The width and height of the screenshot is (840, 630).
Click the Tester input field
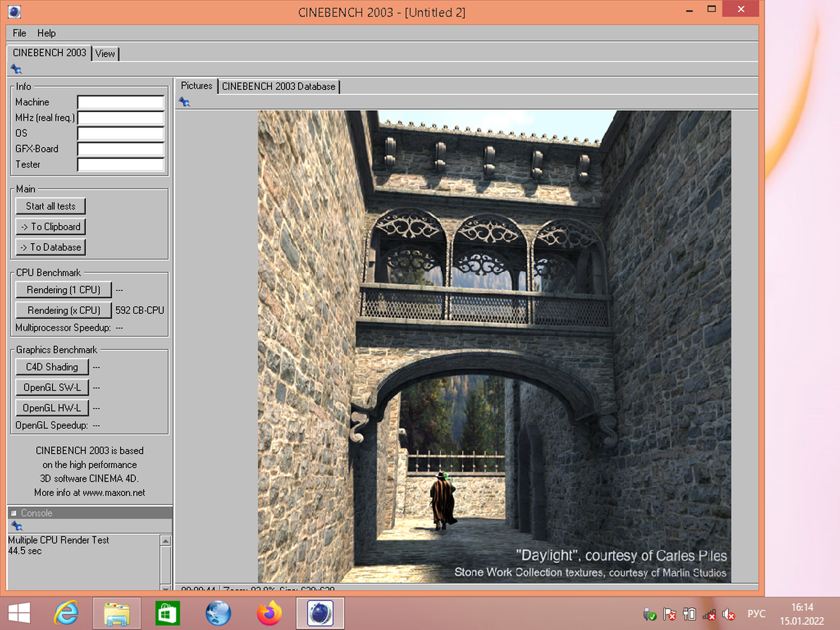(121, 164)
